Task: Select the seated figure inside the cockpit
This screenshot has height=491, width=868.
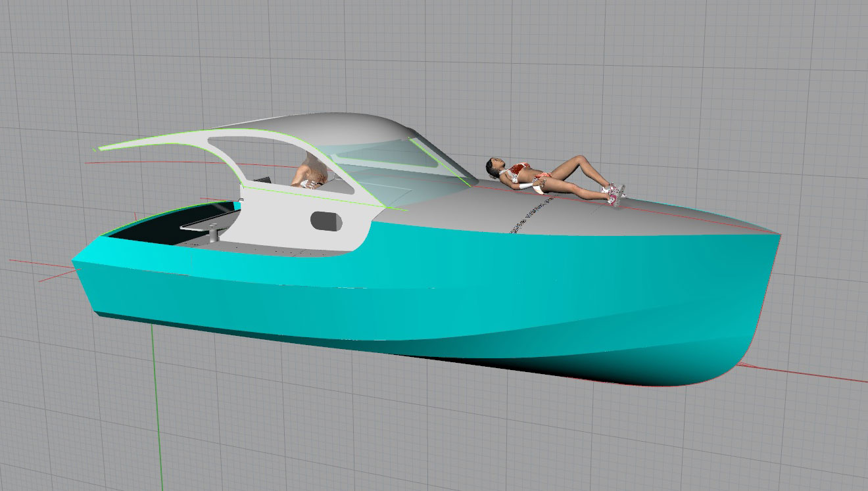Action: (310, 174)
